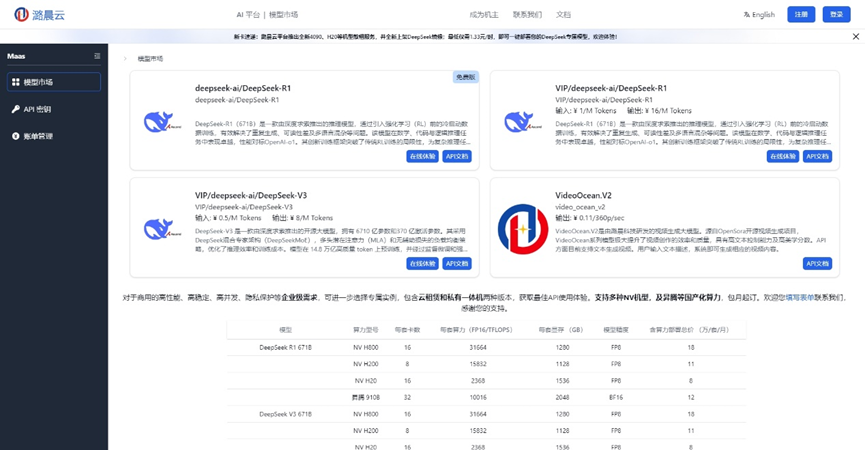Click the 注册 button

click(x=801, y=14)
